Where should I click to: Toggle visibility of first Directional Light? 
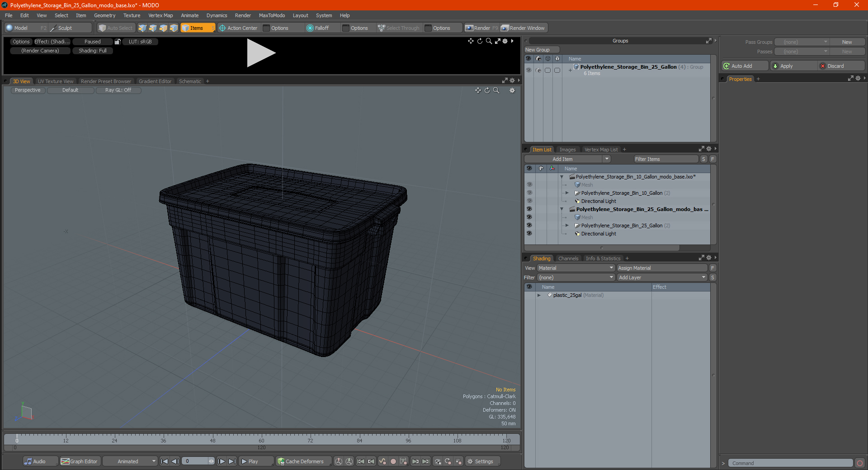click(529, 201)
